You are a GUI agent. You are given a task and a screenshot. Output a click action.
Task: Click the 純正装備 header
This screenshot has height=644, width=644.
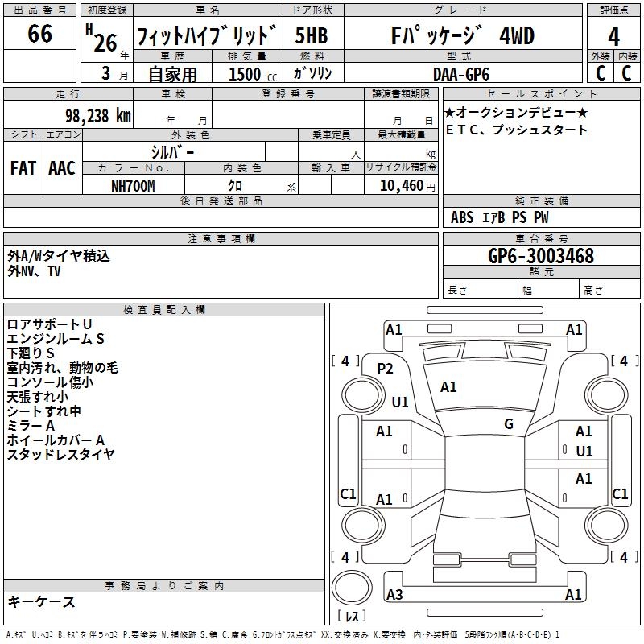[x=541, y=200]
